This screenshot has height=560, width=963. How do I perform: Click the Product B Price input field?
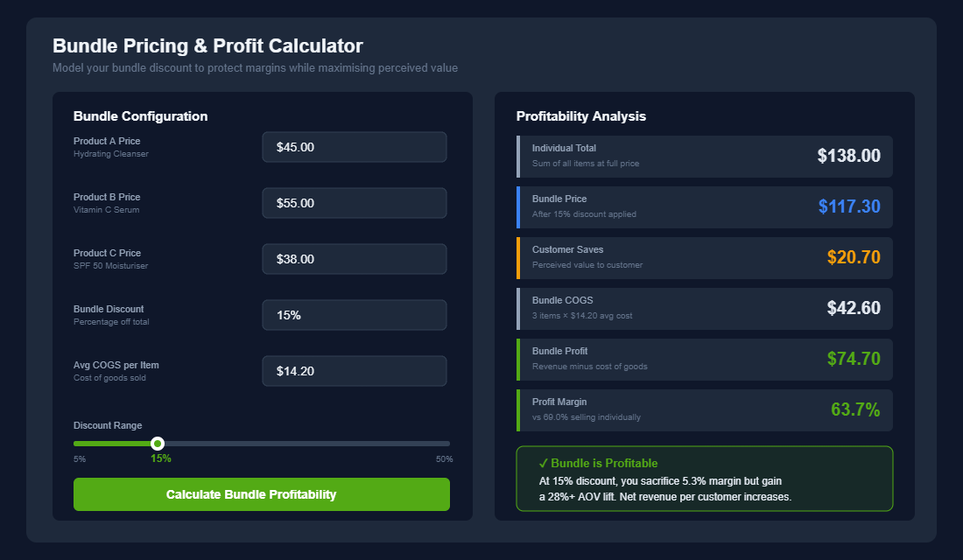[x=354, y=203]
